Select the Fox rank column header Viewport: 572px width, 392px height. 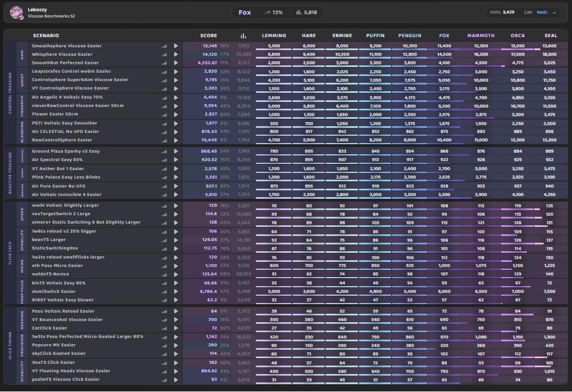444,35
